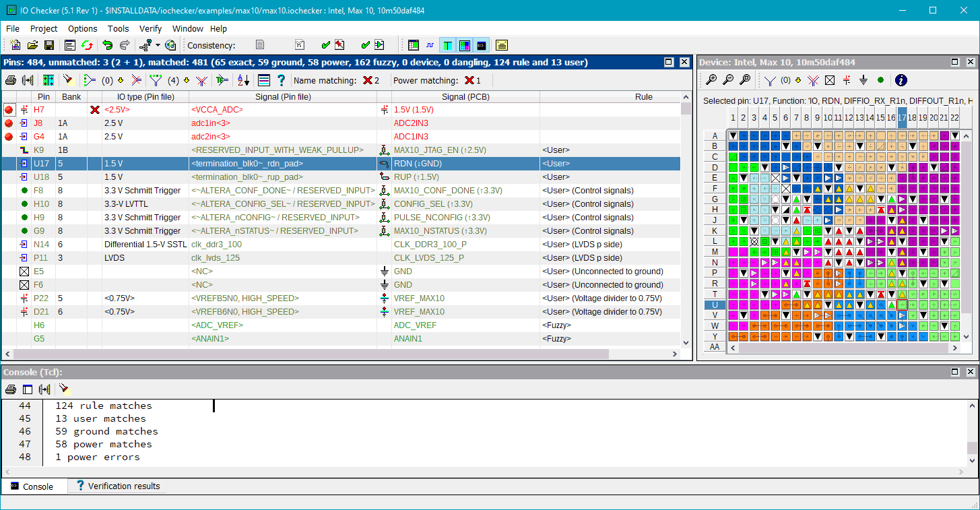Click the zoom in magnifier in Device panel
The image size is (980, 510).
pyautogui.click(x=711, y=80)
